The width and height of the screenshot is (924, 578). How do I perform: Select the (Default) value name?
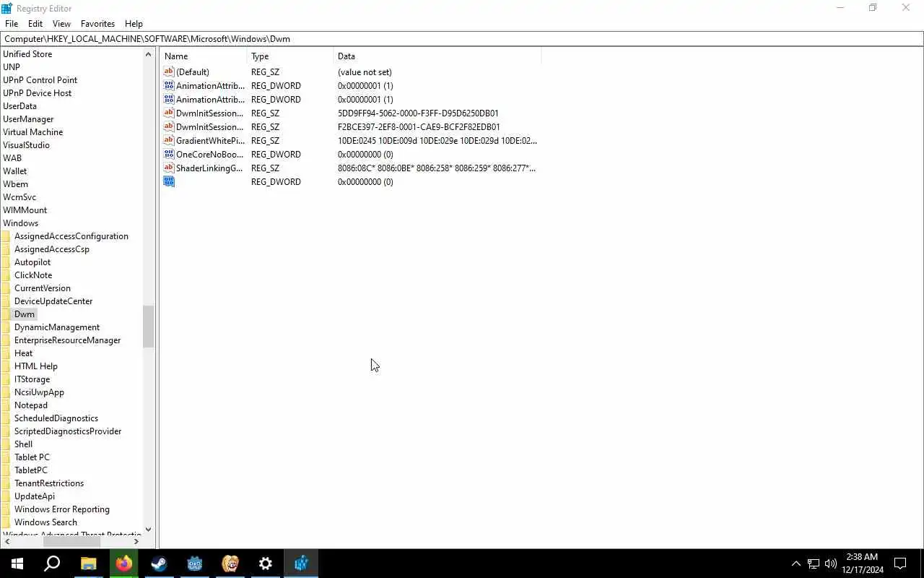pos(193,72)
